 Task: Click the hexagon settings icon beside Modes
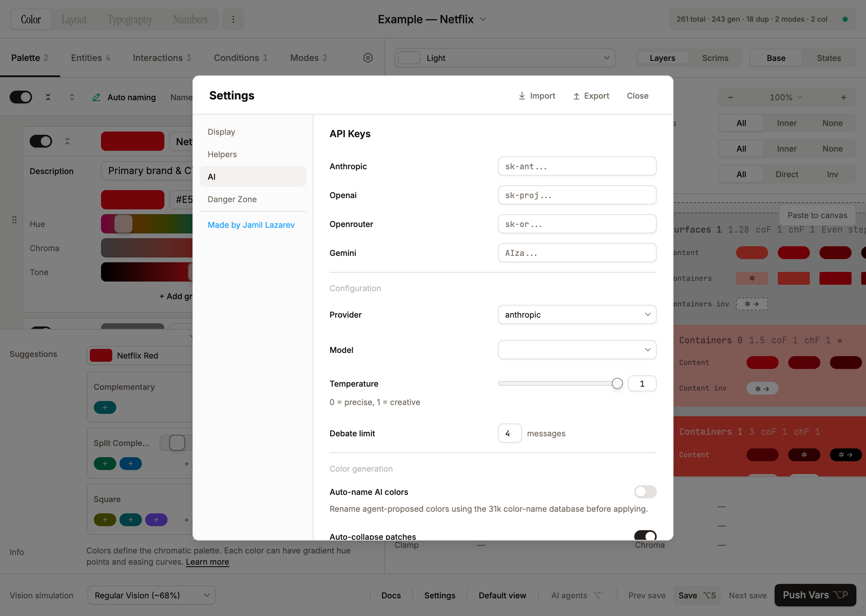tap(368, 58)
